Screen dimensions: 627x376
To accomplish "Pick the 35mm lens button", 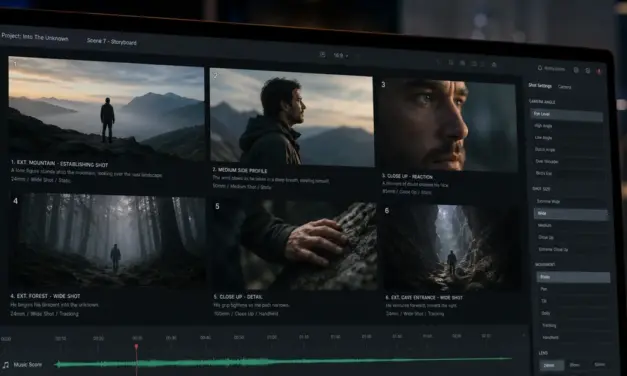I will tap(575, 365).
